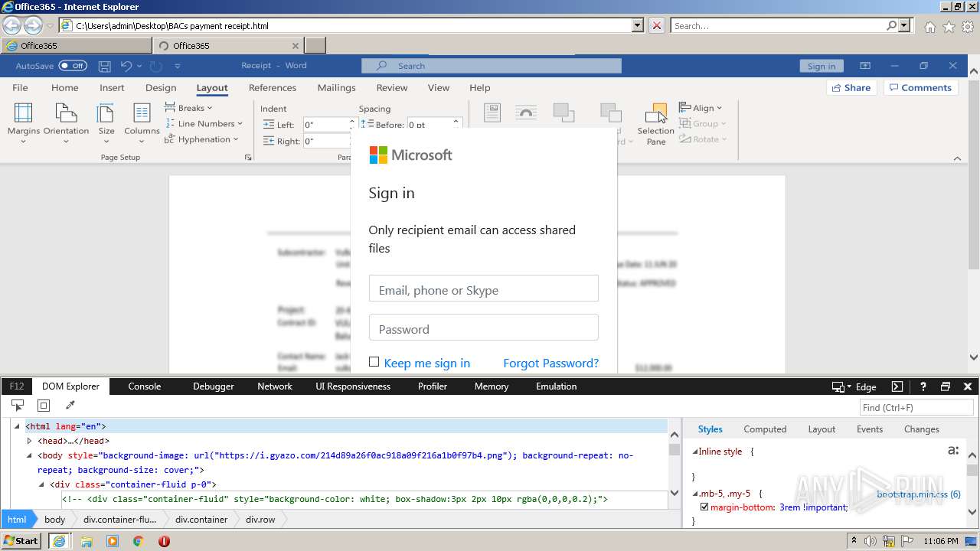Expand the head node in DOM tree
This screenshot has height=551, width=980.
[x=29, y=441]
